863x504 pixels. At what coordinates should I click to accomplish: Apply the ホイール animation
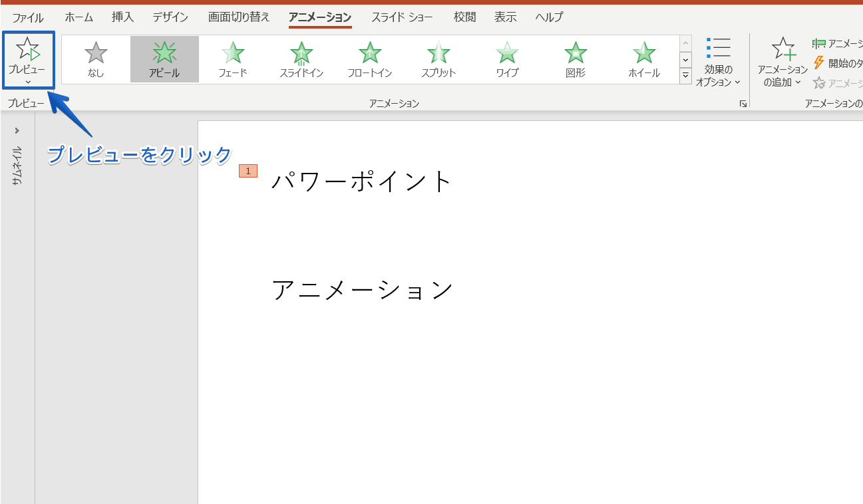(x=644, y=59)
